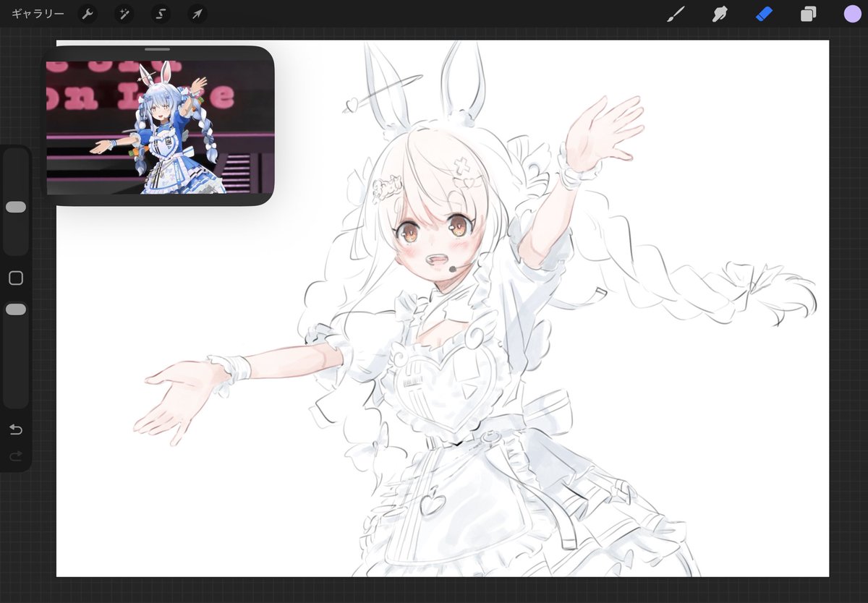The width and height of the screenshot is (868, 603).
Task: Tap the square modify button in sidebar
Action: point(16,278)
